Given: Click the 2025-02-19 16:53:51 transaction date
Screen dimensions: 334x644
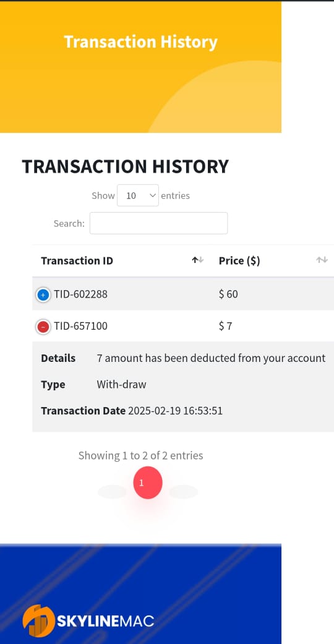Looking at the screenshot, I should tap(176, 411).
